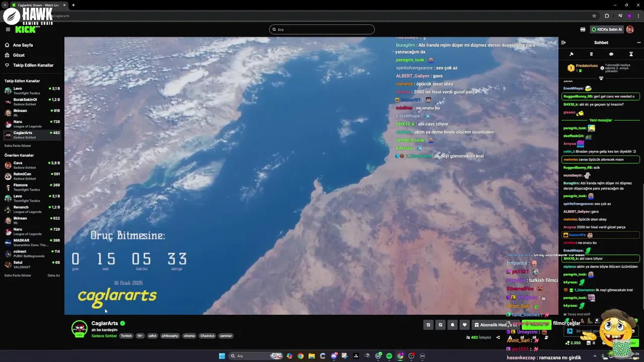This screenshot has height=362, width=644.
Task: Open a new browser tab
Action: [73, 5]
